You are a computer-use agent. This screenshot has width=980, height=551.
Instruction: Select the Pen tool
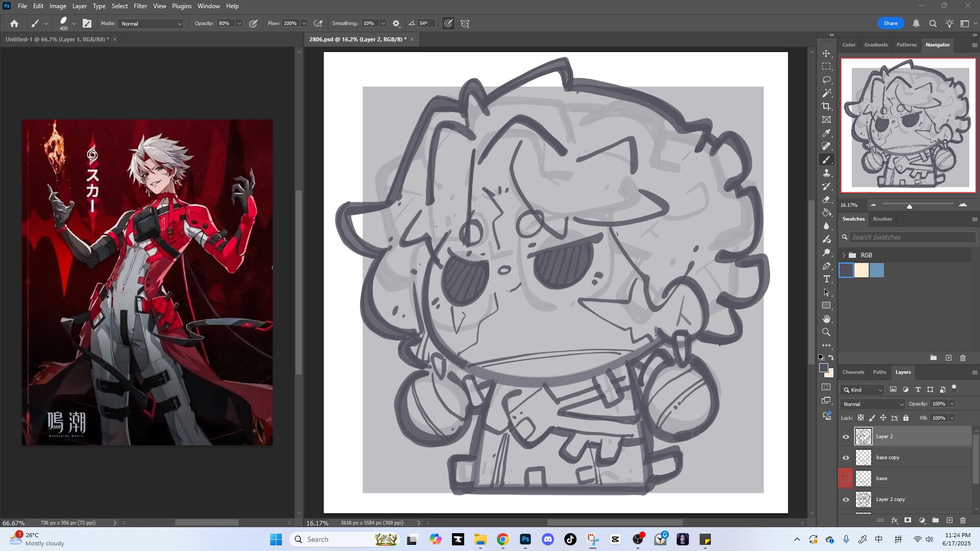pos(826,266)
